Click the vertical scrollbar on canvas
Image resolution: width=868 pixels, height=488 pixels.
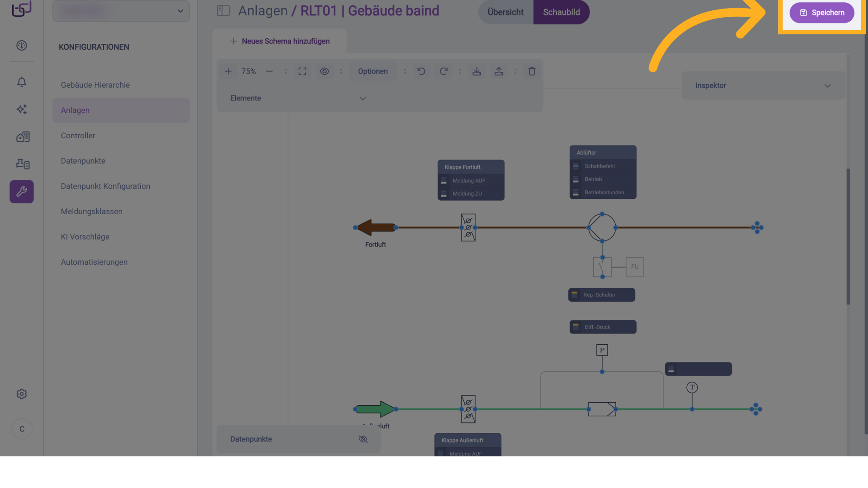pos(848,236)
